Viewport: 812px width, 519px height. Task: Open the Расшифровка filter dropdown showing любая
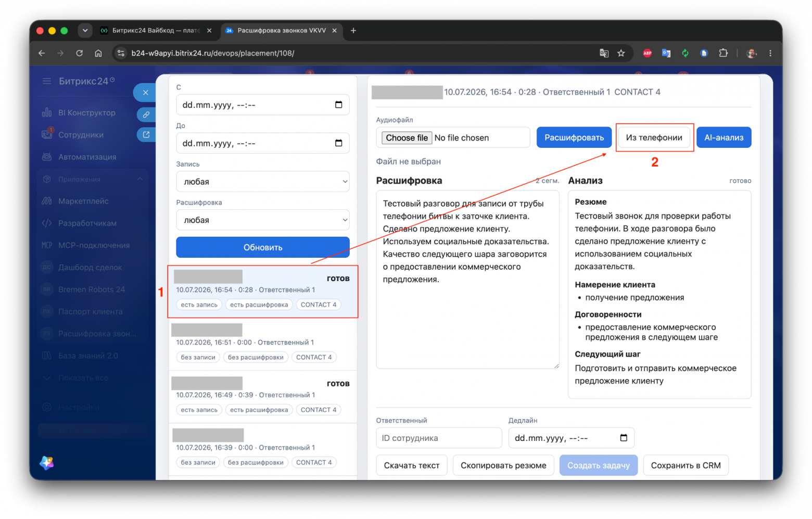point(262,220)
